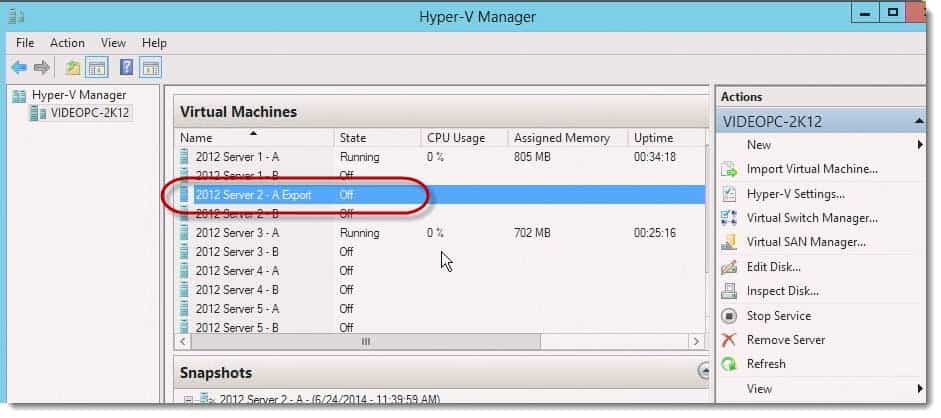Viewport: 941px width, 418px height.
Task: Click the 00:25:16 uptime cell
Action: [655, 233]
